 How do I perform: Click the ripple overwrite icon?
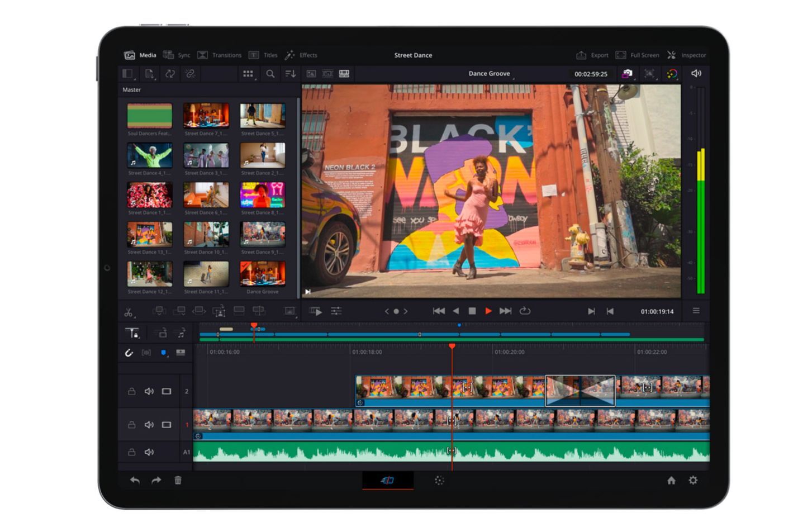(x=199, y=311)
